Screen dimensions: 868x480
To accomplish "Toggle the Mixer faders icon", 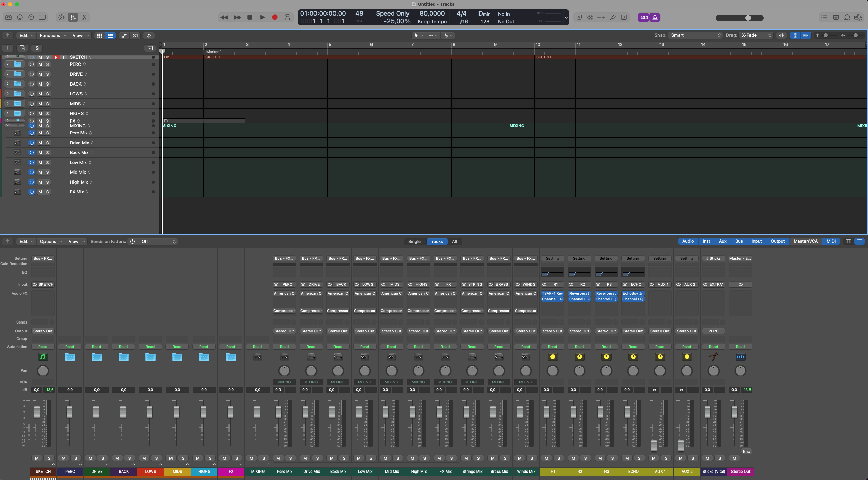I will coord(73,17).
